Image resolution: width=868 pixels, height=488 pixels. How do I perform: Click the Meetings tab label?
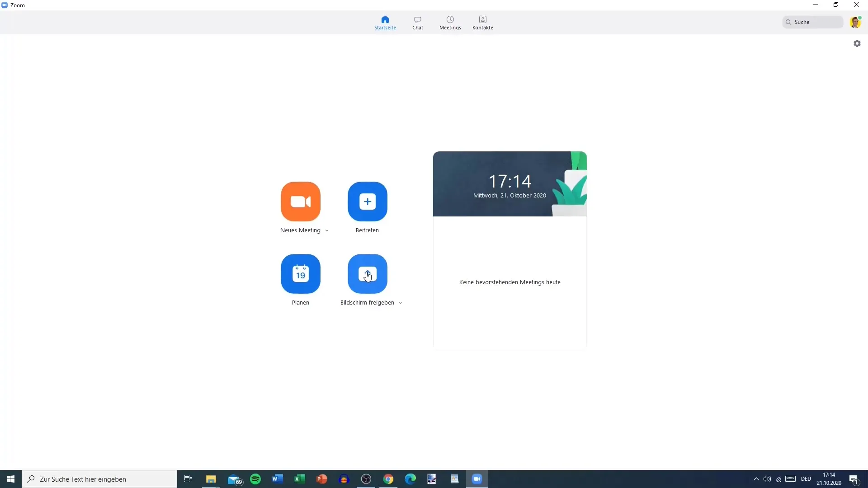[x=450, y=28]
